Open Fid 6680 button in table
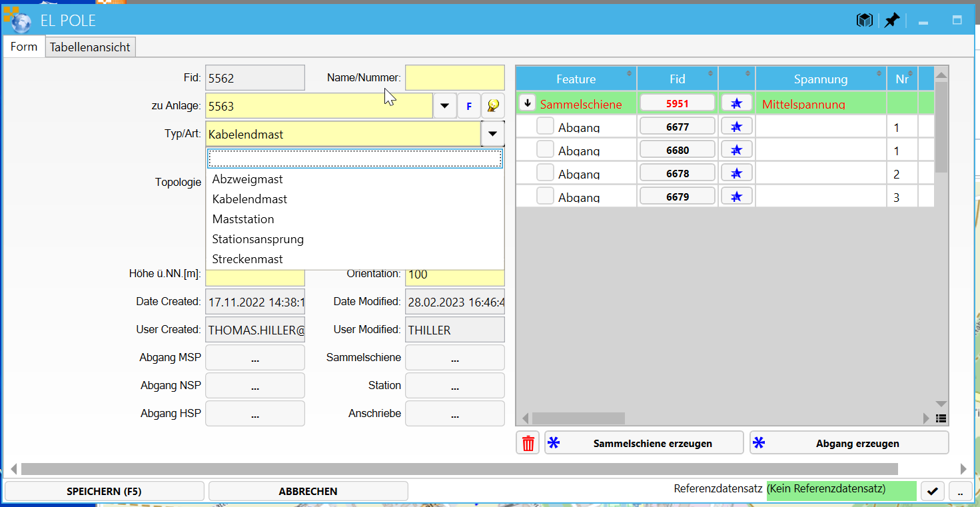Viewport: 980px width, 507px height. pos(678,150)
